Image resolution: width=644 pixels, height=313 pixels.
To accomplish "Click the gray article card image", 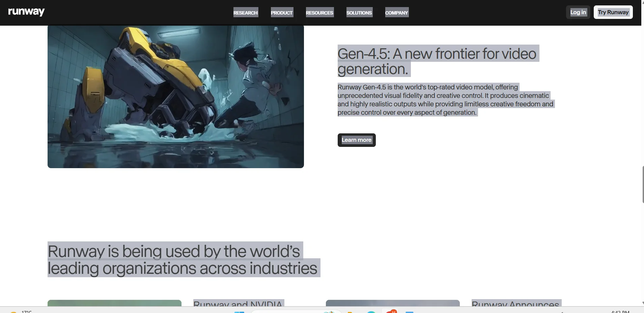I will (x=392, y=303).
